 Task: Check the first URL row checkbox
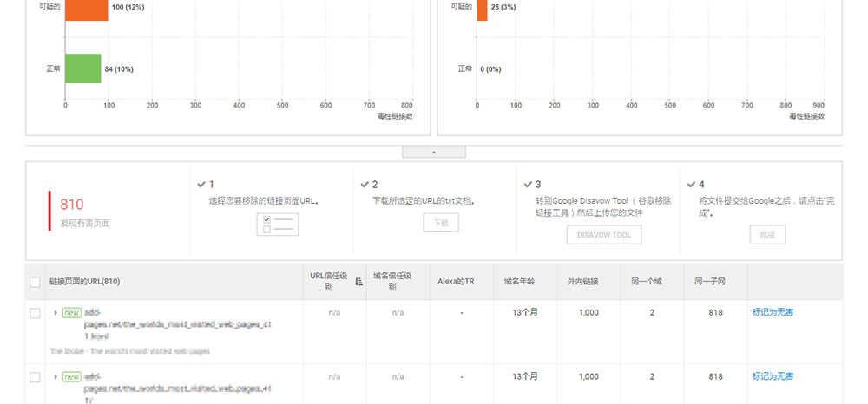tap(35, 313)
